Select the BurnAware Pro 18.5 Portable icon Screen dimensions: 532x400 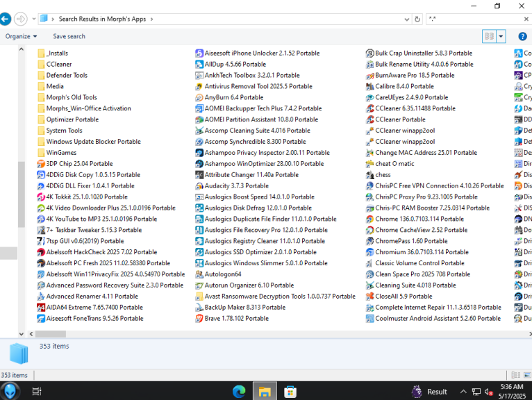369,75
